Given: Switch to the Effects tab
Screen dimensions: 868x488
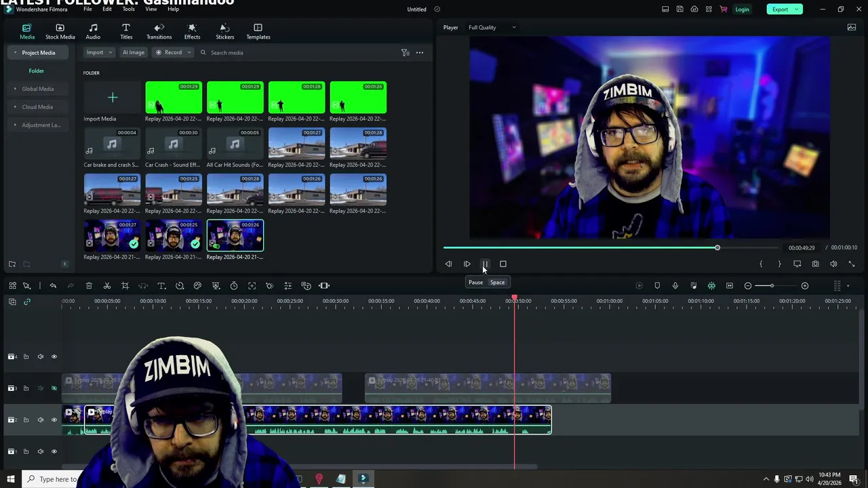Looking at the screenshot, I should 192,32.
